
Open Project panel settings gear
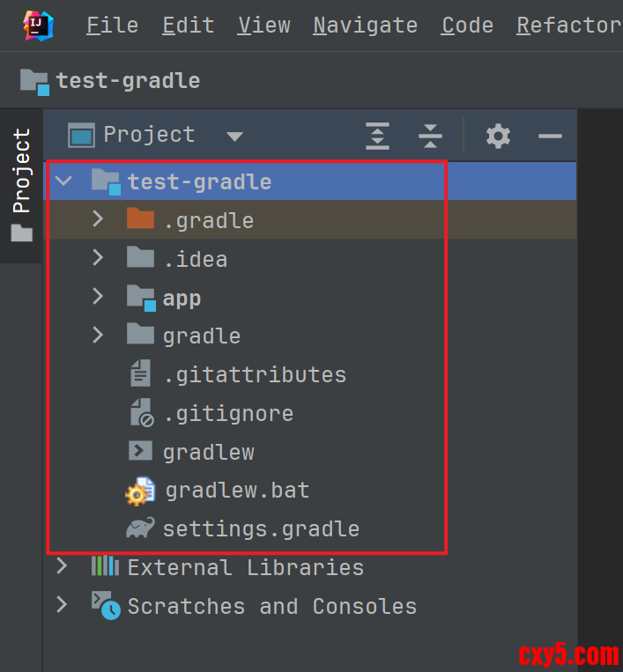pyautogui.click(x=498, y=136)
